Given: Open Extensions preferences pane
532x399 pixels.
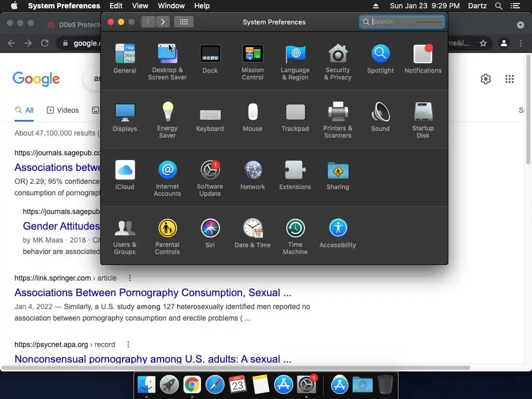Looking at the screenshot, I should (x=295, y=175).
